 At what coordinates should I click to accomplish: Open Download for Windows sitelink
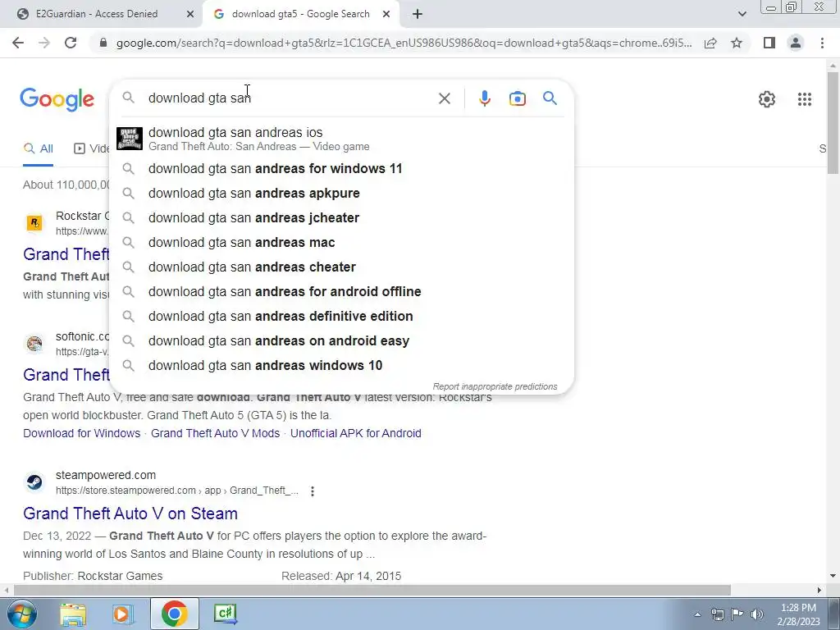click(81, 433)
